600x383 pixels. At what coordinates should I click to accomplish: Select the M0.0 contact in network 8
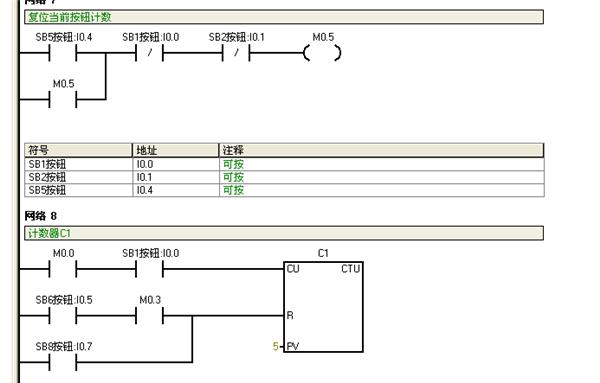(63, 269)
